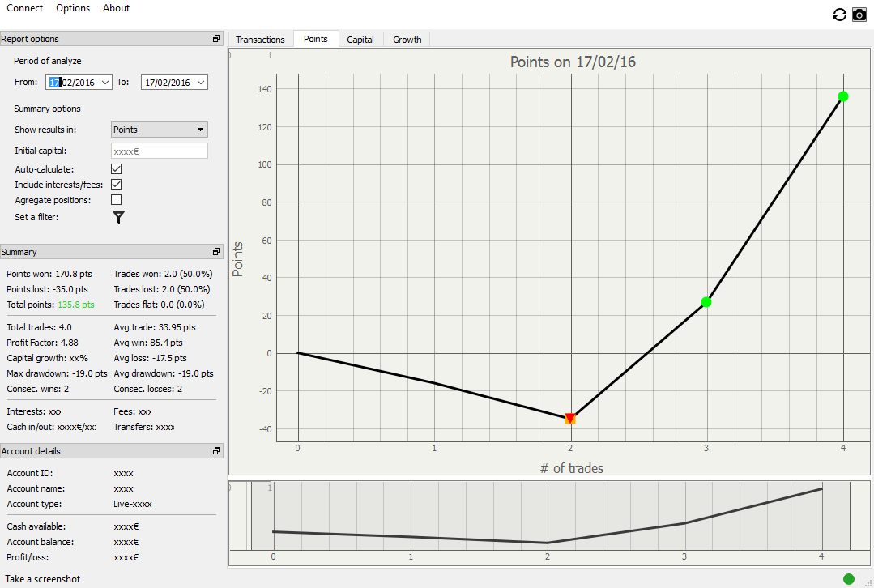Open the Options menu
This screenshot has width=874, height=588.
[73, 8]
